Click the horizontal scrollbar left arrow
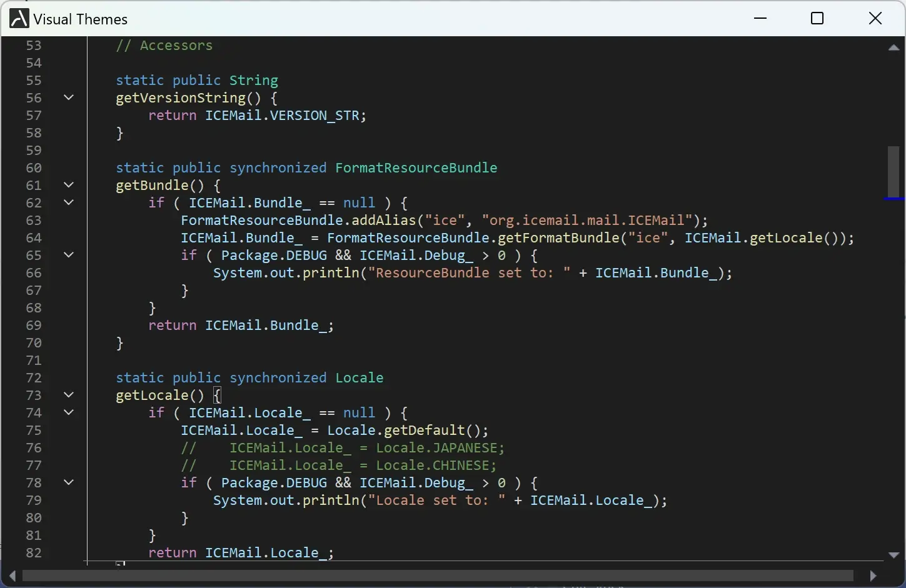The height and width of the screenshot is (588, 906). (x=12, y=576)
